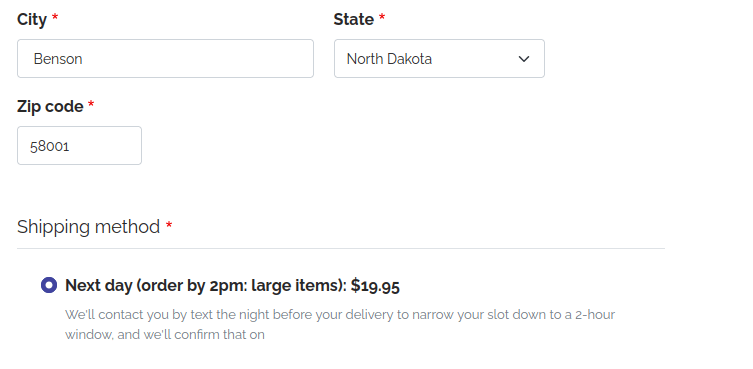Screen dimensions: 753x369
Task: Click empty area right of State dropdown text
Action: [x=473, y=59]
